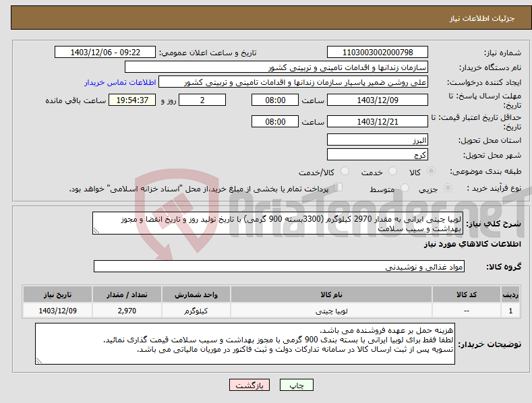Click the توضیحات خریدار notes textarea
The width and height of the screenshot is (532, 403).
click(x=245, y=344)
